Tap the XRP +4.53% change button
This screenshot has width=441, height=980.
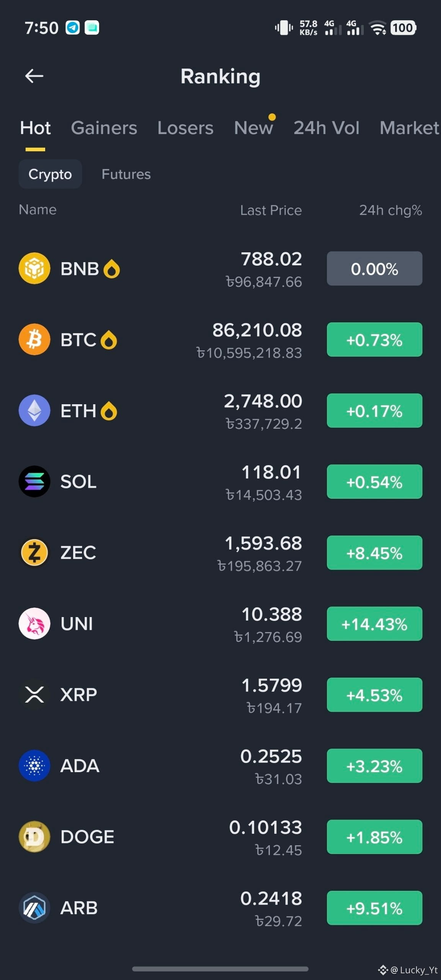[x=374, y=695]
